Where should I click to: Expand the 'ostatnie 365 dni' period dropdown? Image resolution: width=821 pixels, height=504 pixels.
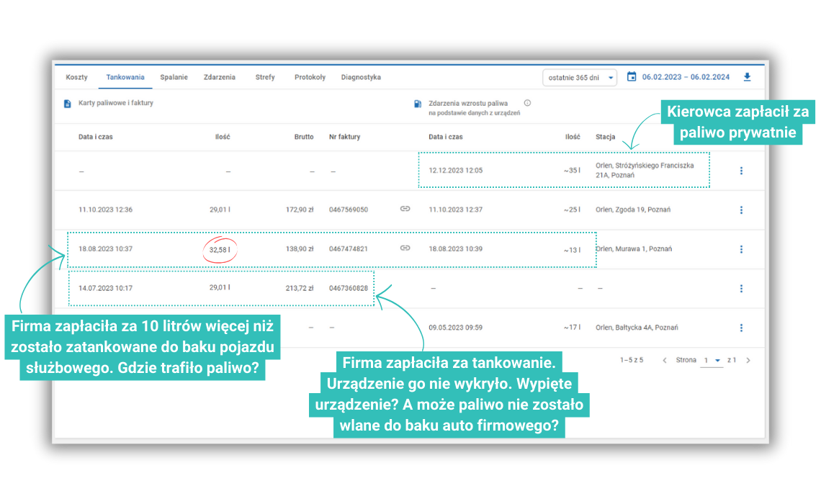tap(580, 78)
